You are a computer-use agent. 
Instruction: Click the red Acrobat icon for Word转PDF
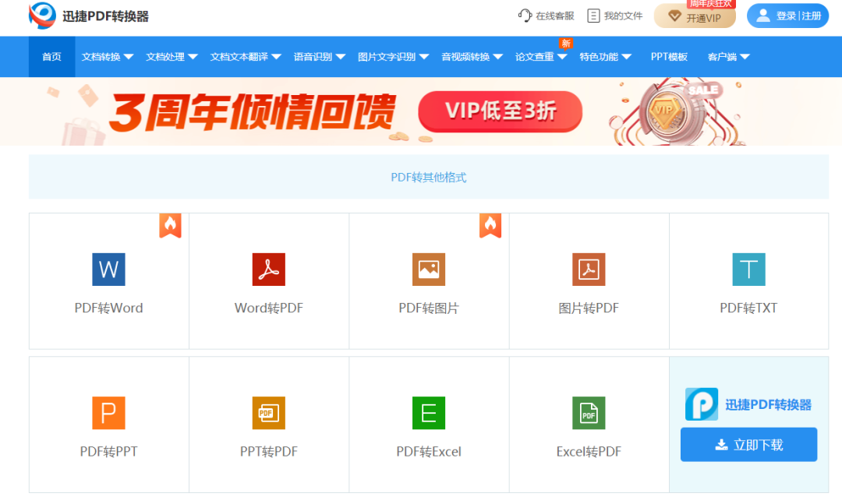coord(268,270)
